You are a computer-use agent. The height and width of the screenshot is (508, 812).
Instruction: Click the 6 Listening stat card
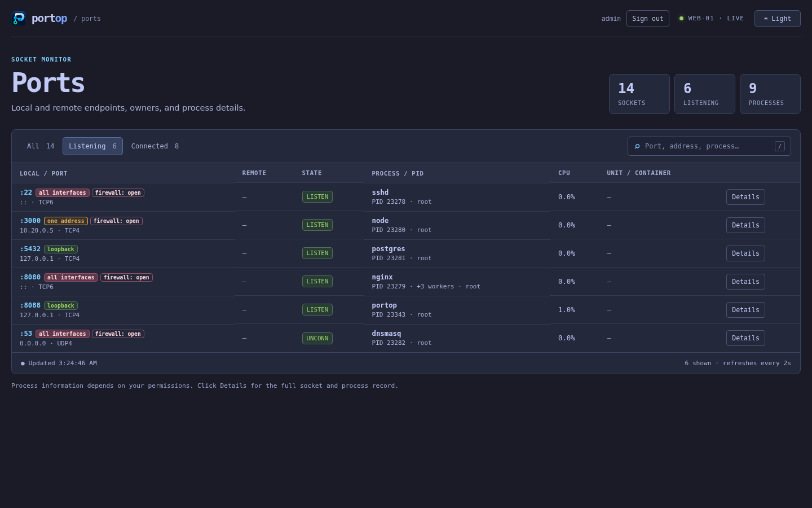pos(705,94)
